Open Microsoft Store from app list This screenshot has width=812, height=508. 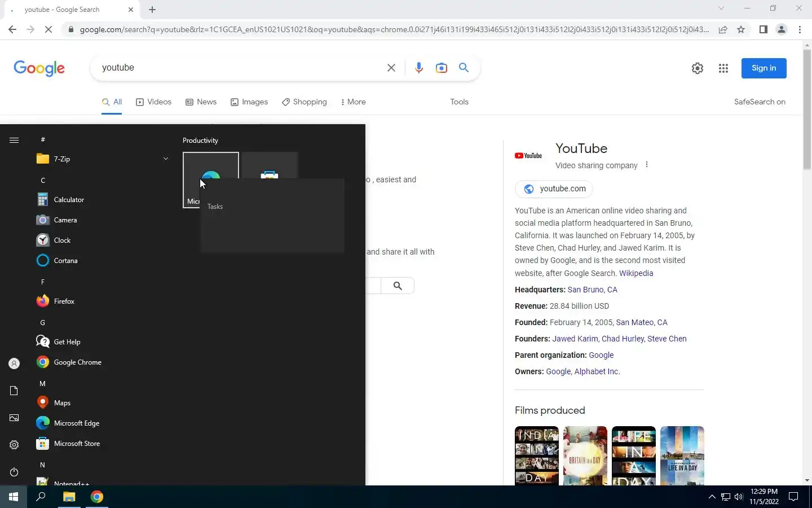pyautogui.click(x=101, y=444)
